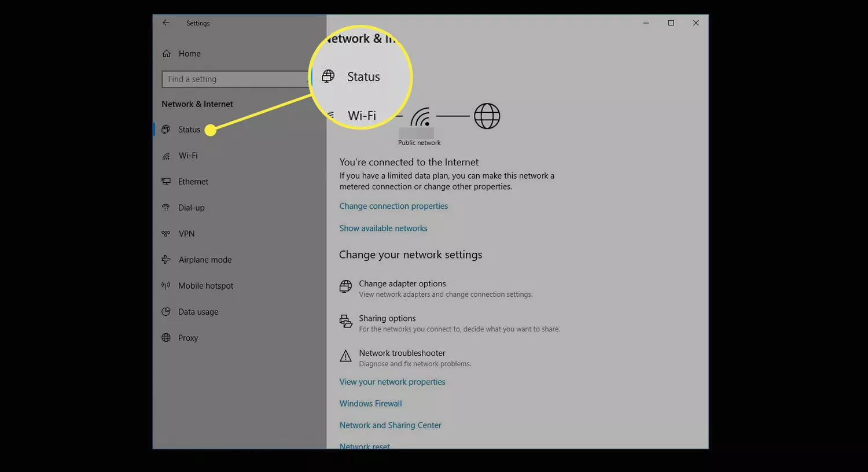The image size is (868, 472).
Task: Click the Network reset link
Action: tap(365, 446)
